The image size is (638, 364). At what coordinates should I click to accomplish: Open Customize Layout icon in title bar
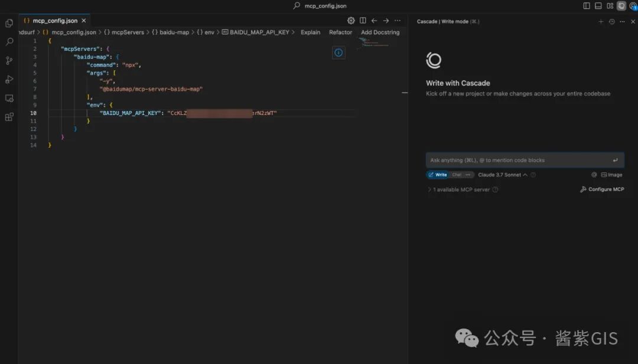point(610,6)
